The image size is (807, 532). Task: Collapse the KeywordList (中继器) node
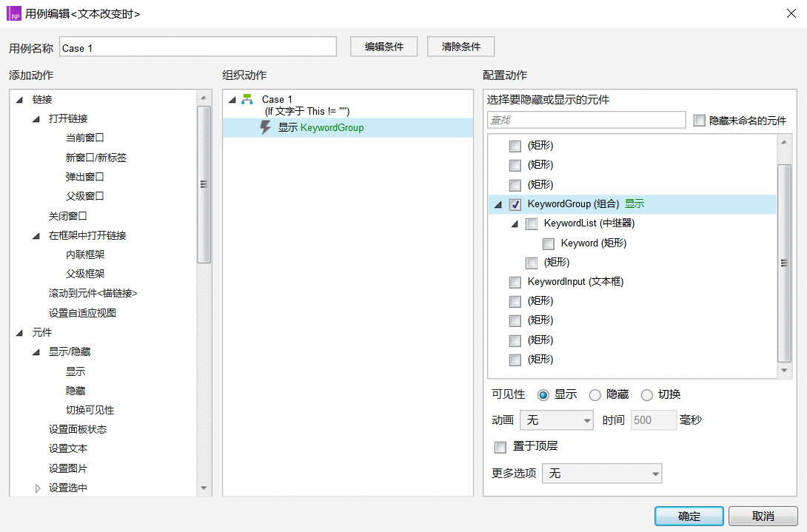point(514,224)
